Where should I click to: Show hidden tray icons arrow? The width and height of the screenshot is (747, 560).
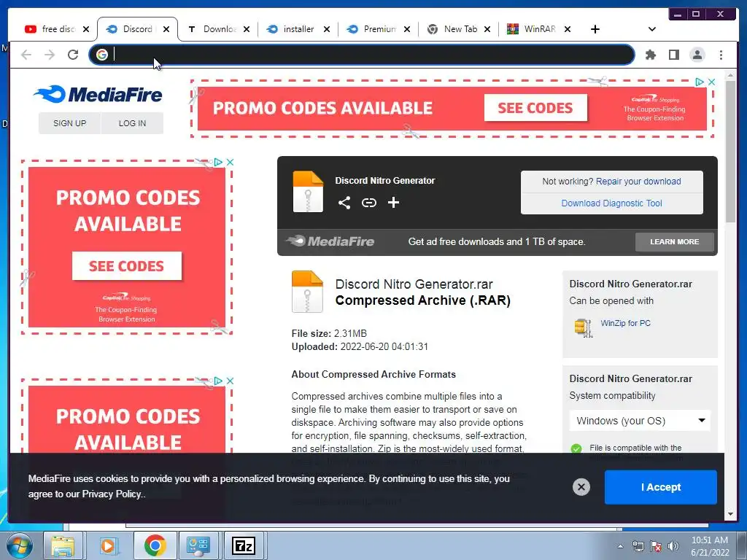point(620,547)
